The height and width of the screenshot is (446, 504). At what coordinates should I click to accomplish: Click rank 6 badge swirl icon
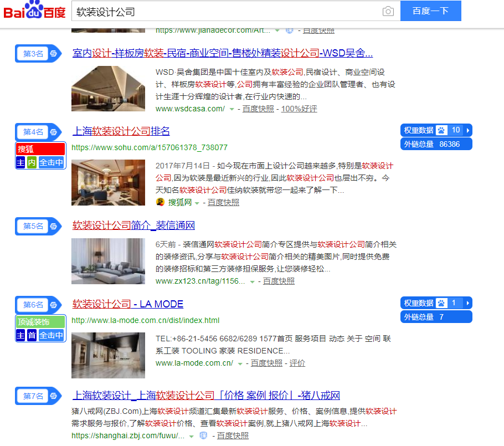click(x=54, y=305)
